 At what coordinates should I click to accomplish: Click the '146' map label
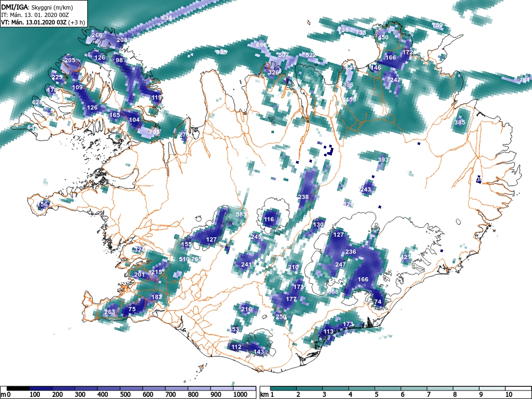[x=376, y=68]
